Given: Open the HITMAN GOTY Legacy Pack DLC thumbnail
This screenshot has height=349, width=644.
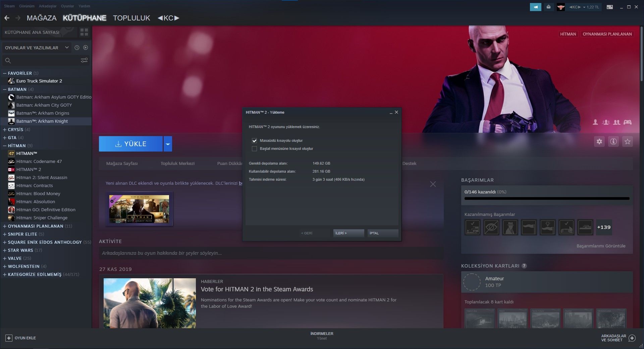Looking at the screenshot, I should (139, 209).
